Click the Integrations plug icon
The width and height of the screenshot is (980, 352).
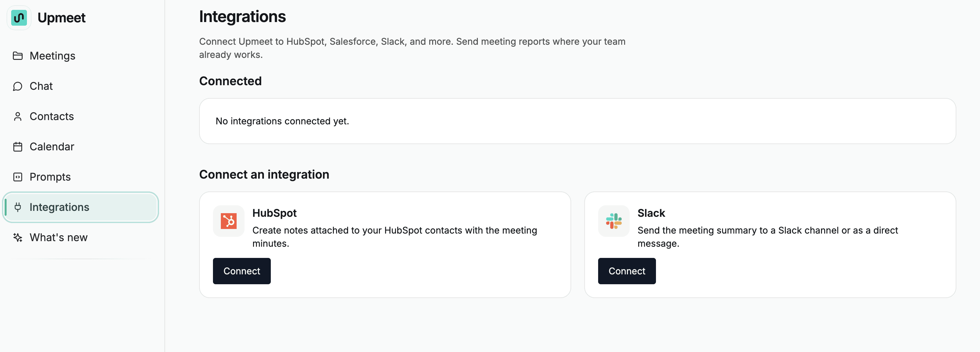17,207
